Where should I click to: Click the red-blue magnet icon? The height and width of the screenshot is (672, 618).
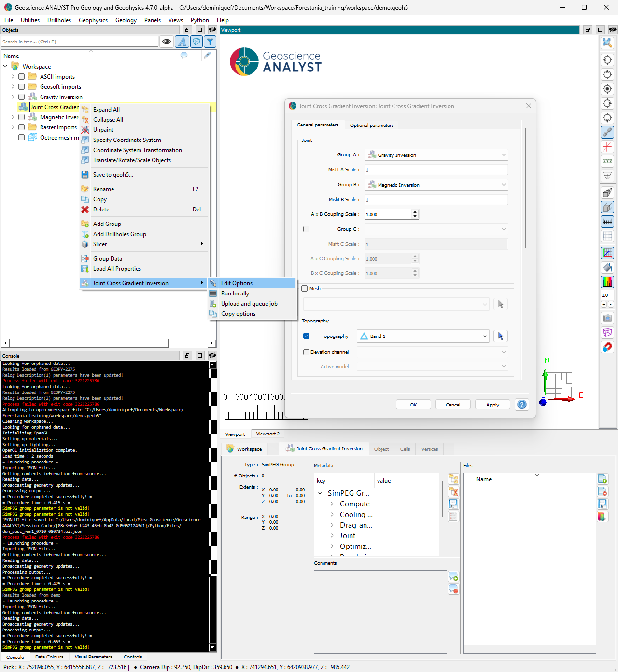click(607, 347)
